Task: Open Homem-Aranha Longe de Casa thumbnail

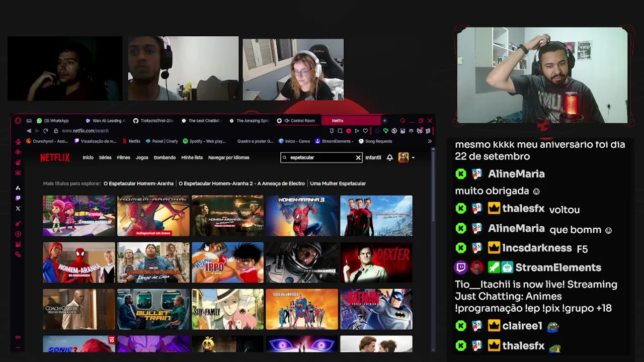Action: [153, 262]
